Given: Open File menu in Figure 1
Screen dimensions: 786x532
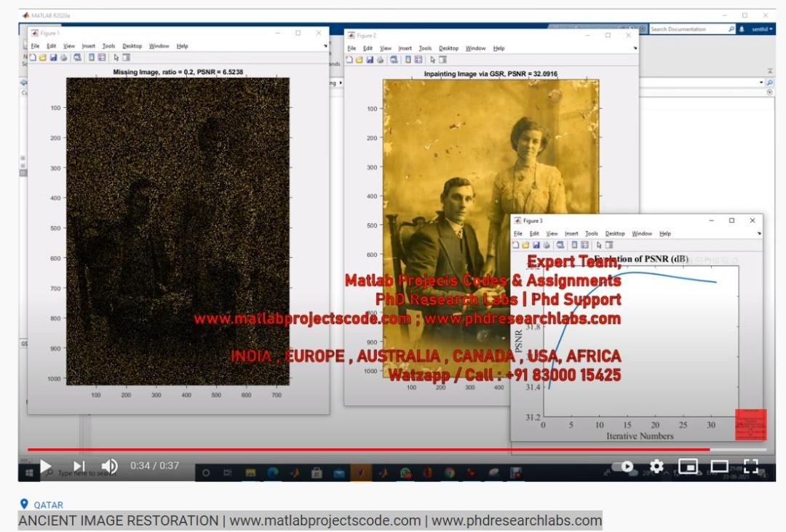Looking at the screenshot, I should pyautogui.click(x=35, y=46).
